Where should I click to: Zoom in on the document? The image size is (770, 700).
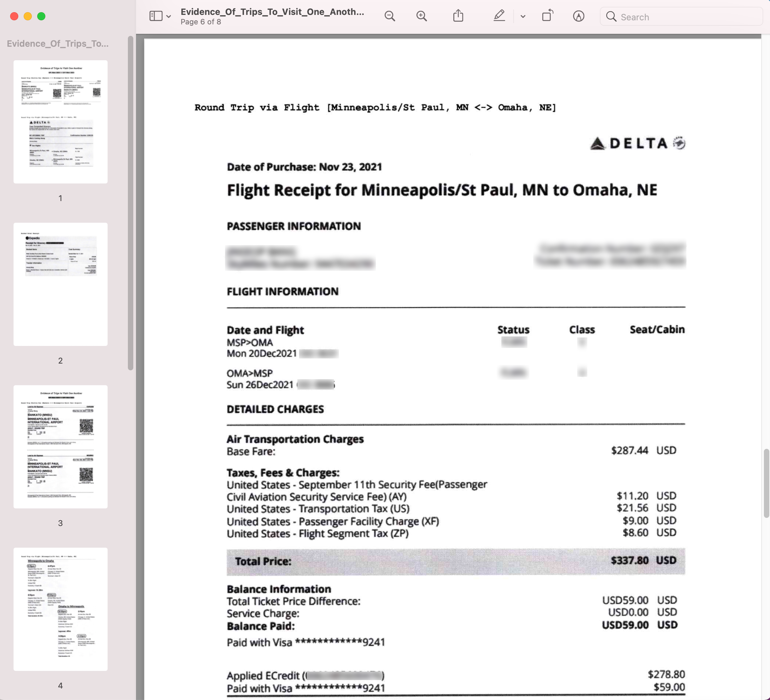click(x=422, y=16)
